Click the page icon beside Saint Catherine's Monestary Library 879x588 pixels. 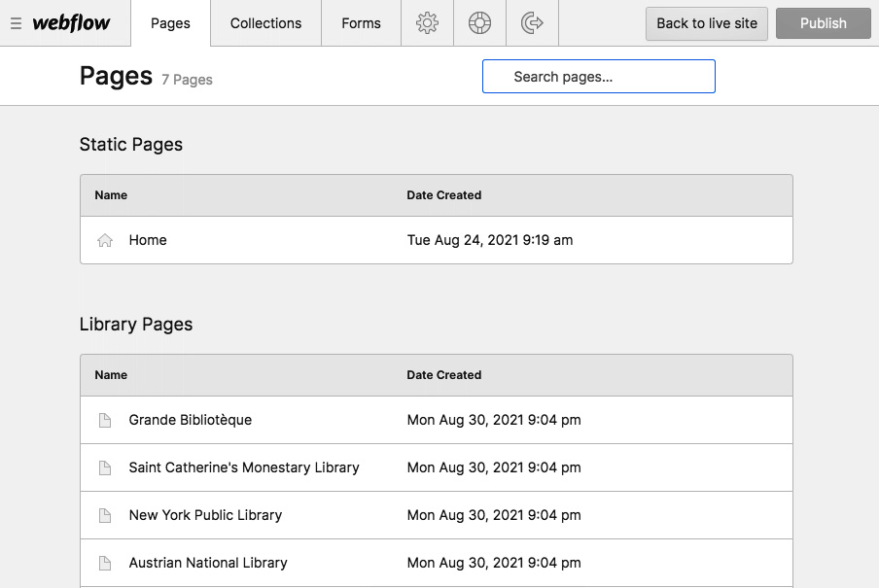click(105, 467)
